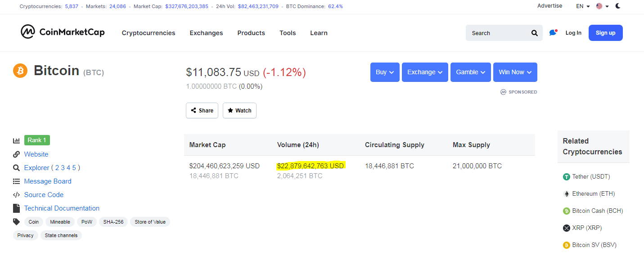
Task: Click the rank chart bars icon
Action: coord(17,140)
